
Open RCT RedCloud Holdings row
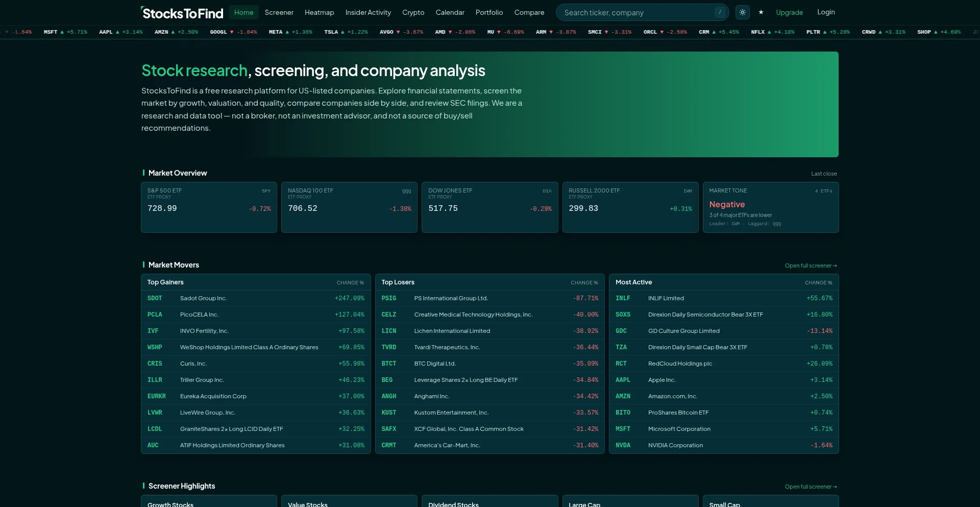point(724,364)
